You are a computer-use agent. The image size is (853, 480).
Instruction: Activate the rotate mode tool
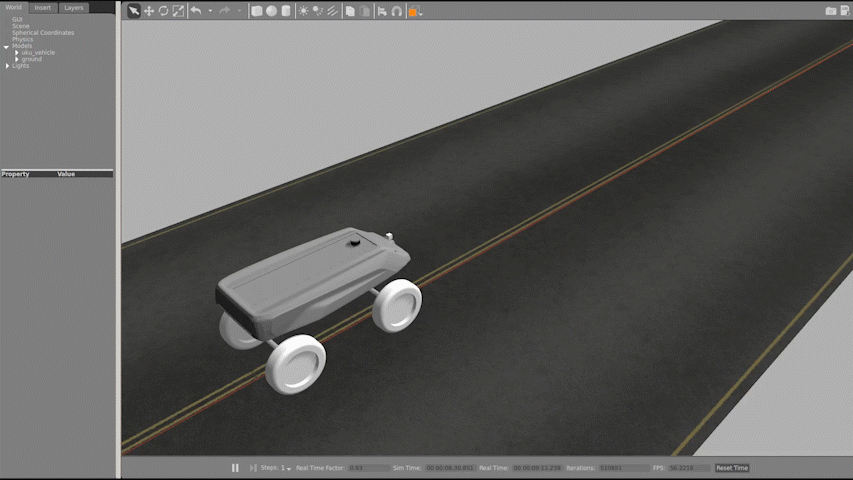[163, 11]
